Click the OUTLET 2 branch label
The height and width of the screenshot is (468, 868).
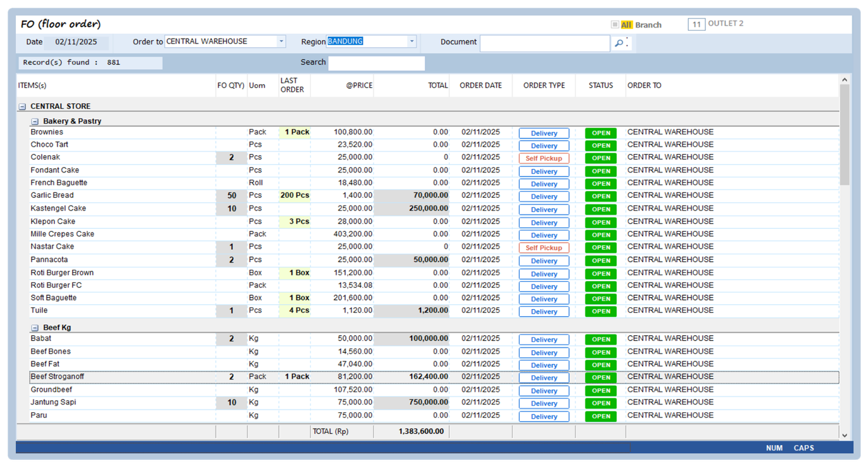pyautogui.click(x=725, y=23)
